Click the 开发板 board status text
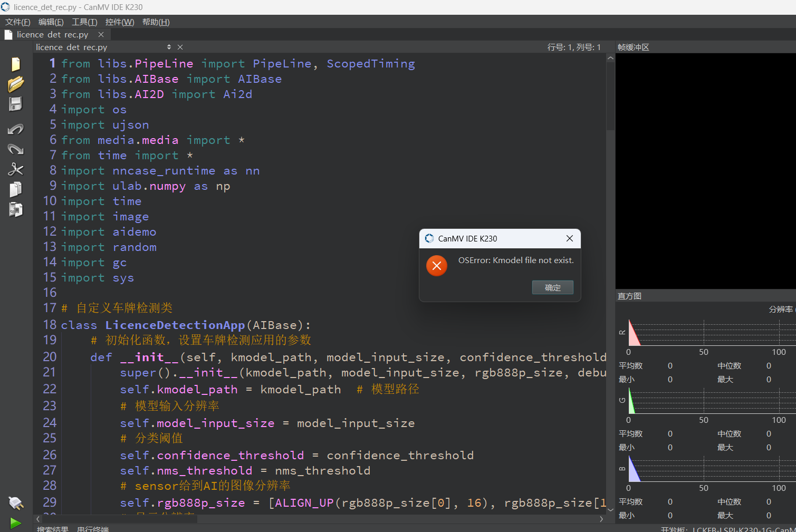Screen dimensions: 796x532 [728, 529]
